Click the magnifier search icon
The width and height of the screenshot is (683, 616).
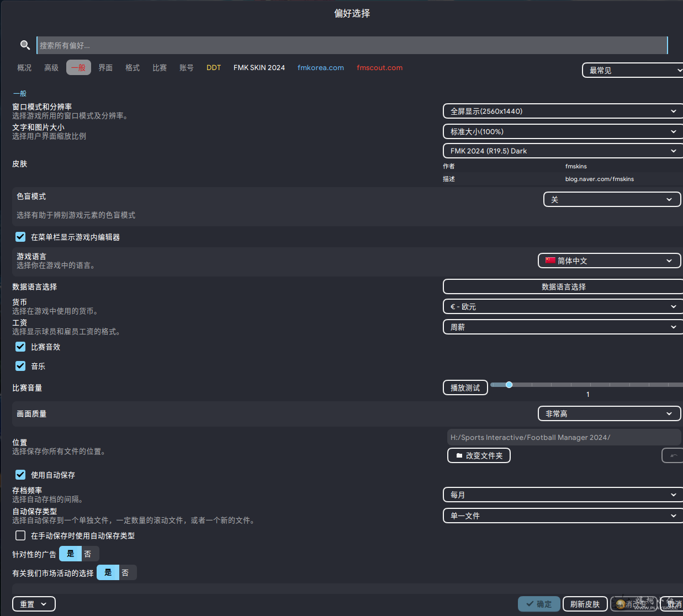click(25, 45)
